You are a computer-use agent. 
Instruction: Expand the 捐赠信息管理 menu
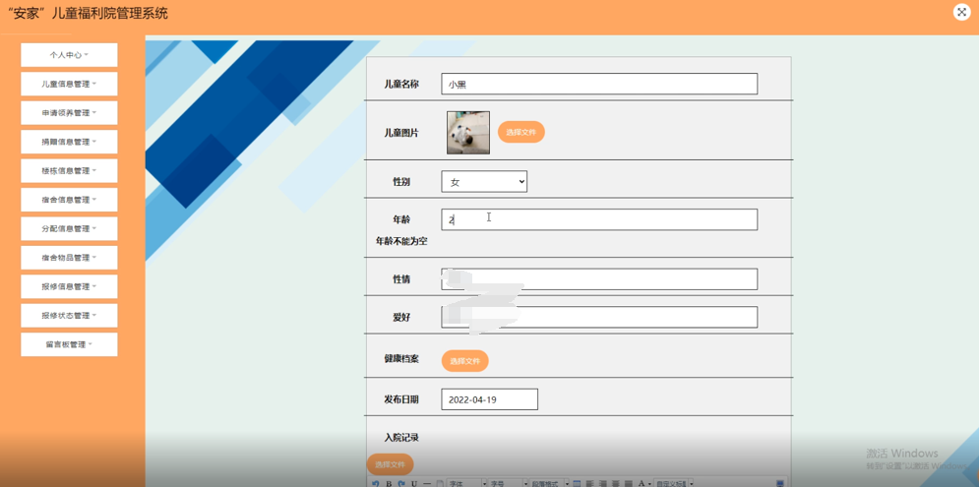tap(69, 142)
